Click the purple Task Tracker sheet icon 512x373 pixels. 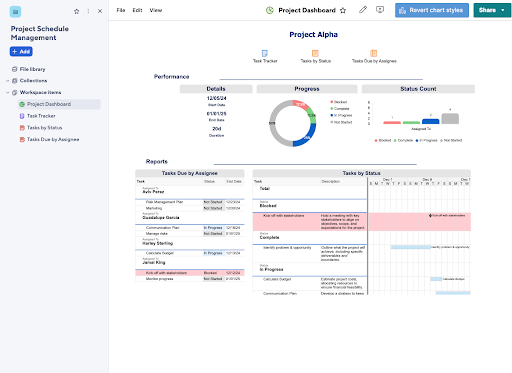pos(22,116)
